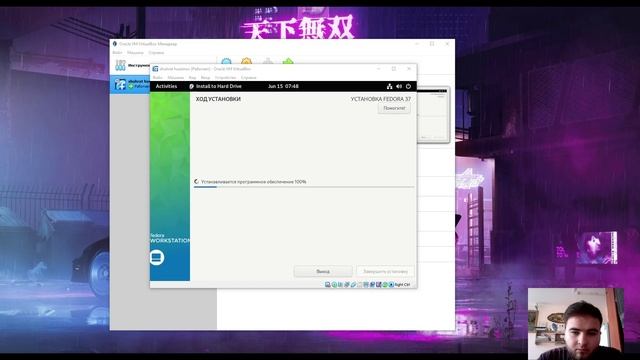
Task: Click the USB devices status icon
Action: (x=353, y=284)
